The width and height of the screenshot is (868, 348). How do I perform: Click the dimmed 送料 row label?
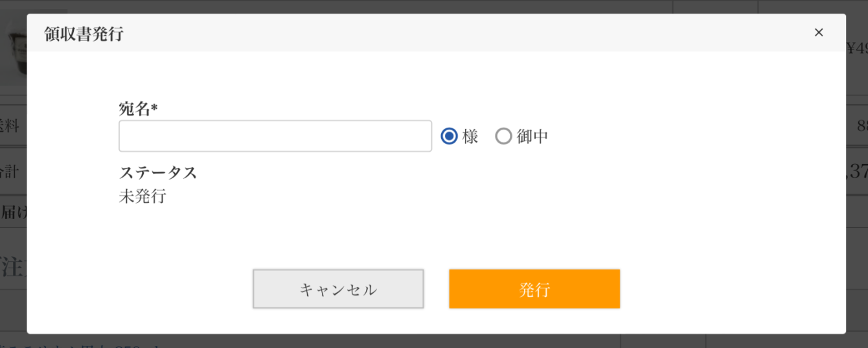12,126
